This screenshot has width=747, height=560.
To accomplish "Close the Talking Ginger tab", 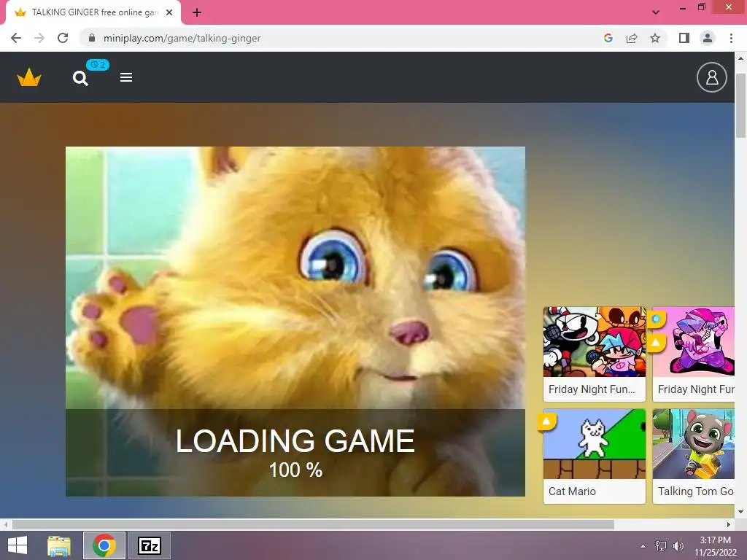I will point(169,12).
